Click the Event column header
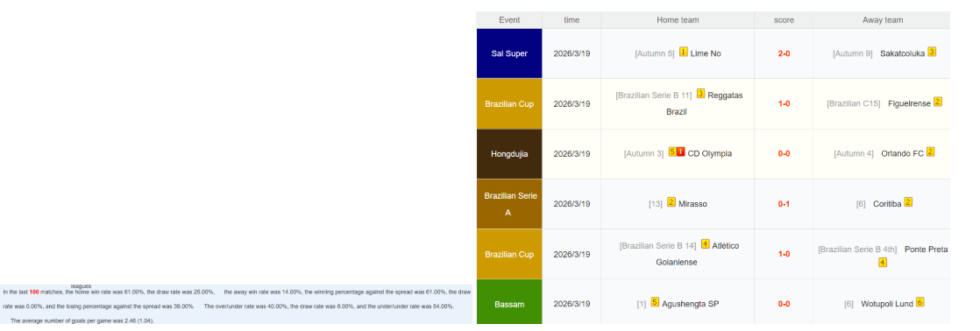Screen dimensions: 980x331 509,20
